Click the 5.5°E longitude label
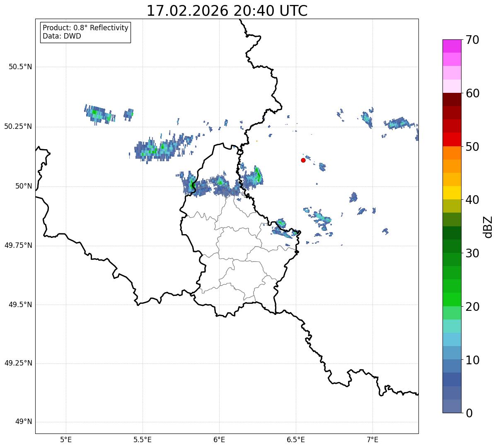The height and width of the screenshot is (448, 498). point(143,439)
